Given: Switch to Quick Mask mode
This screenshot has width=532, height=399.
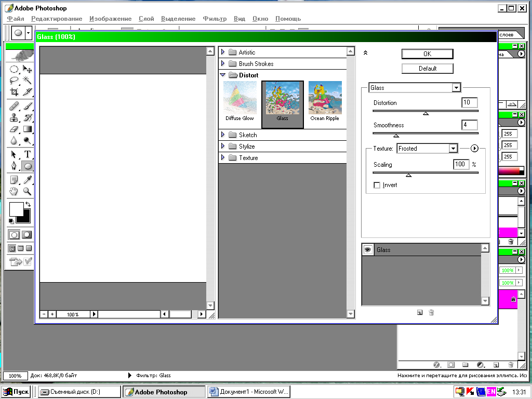Looking at the screenshot, I should coord(27,234).
